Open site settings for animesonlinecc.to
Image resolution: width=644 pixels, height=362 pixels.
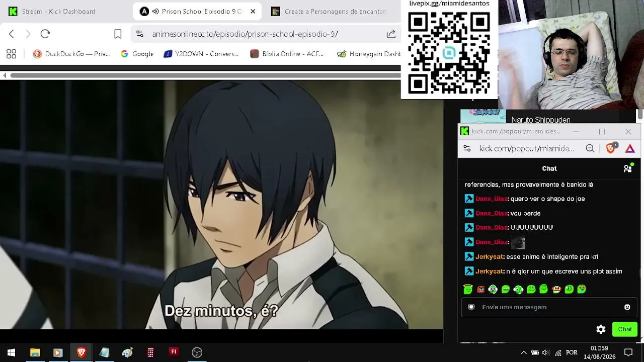(140, 34)
